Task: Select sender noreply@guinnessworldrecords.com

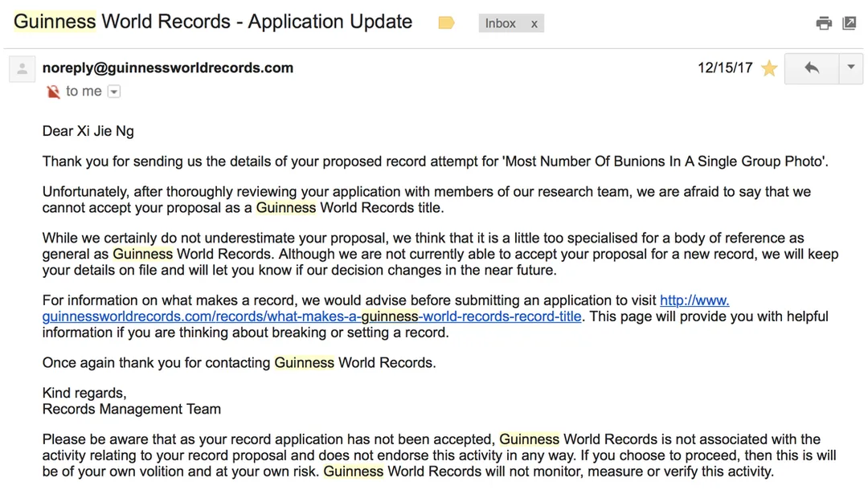Action: tap(168, 68)
